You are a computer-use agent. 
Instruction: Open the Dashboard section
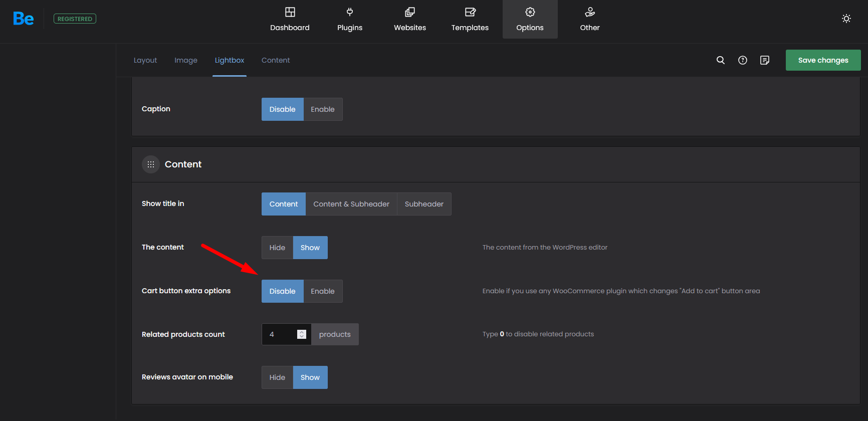(x=290, y=20)
